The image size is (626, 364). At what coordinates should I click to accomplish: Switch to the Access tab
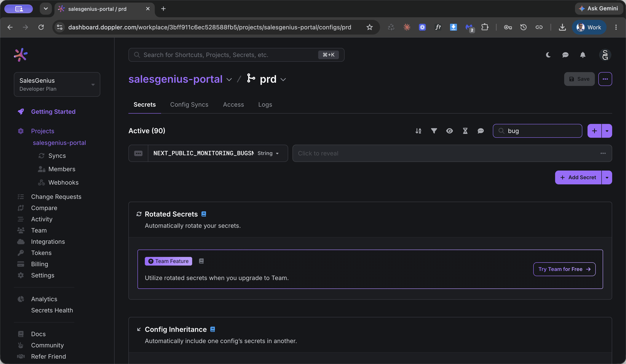pyautogui.click(x=233, y=104)
